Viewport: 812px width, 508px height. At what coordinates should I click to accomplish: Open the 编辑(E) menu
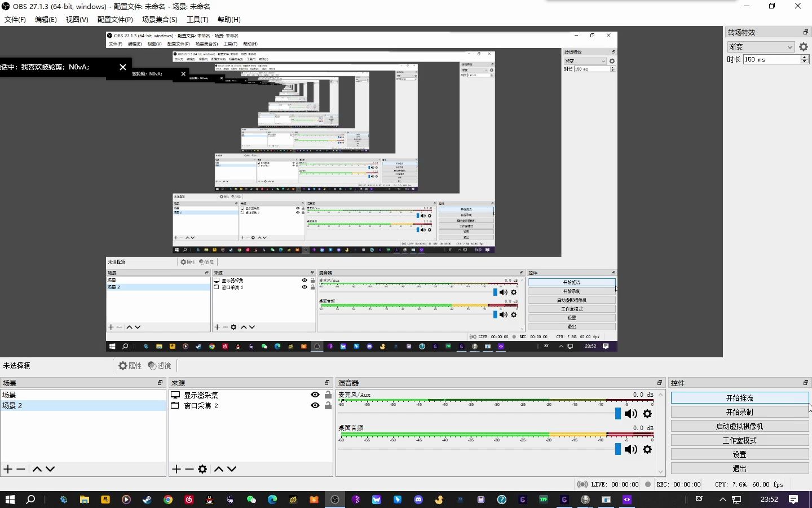46,20
